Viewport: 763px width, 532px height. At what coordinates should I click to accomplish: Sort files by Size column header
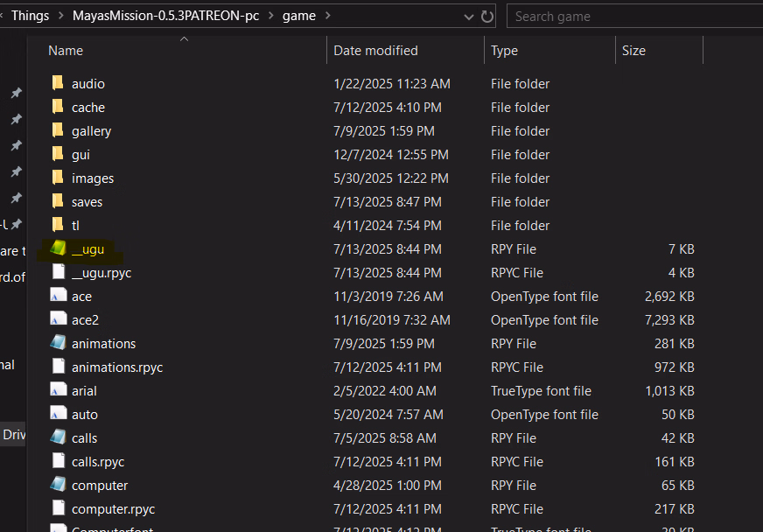coord(633,51)
